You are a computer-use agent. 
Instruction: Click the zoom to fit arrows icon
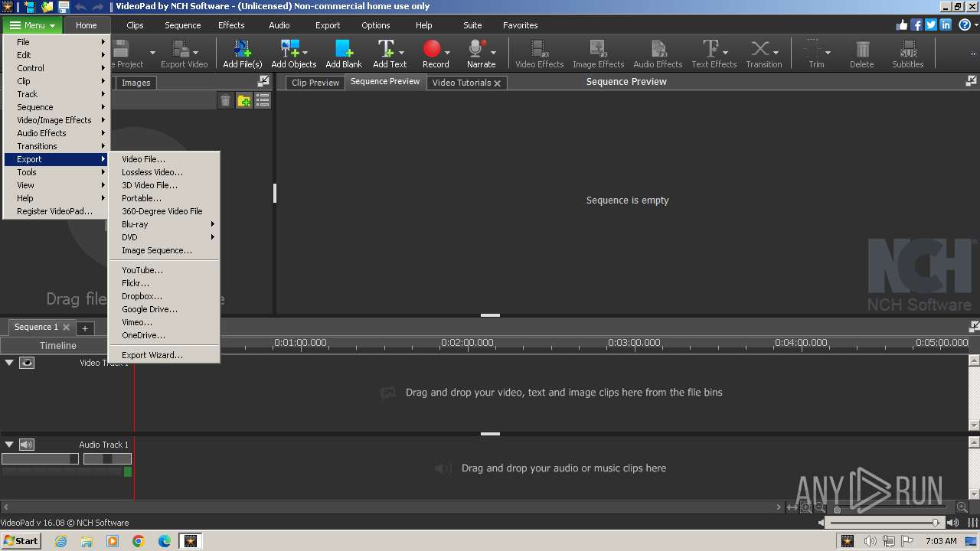[x=793, y=507]
